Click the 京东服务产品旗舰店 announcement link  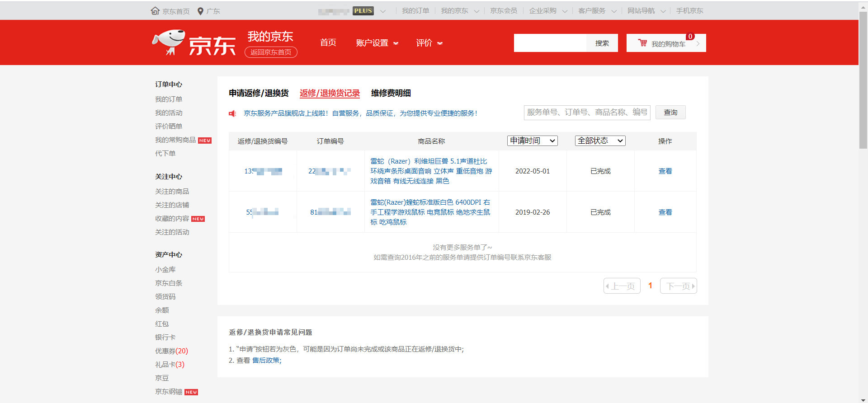(x=360, y=113)
